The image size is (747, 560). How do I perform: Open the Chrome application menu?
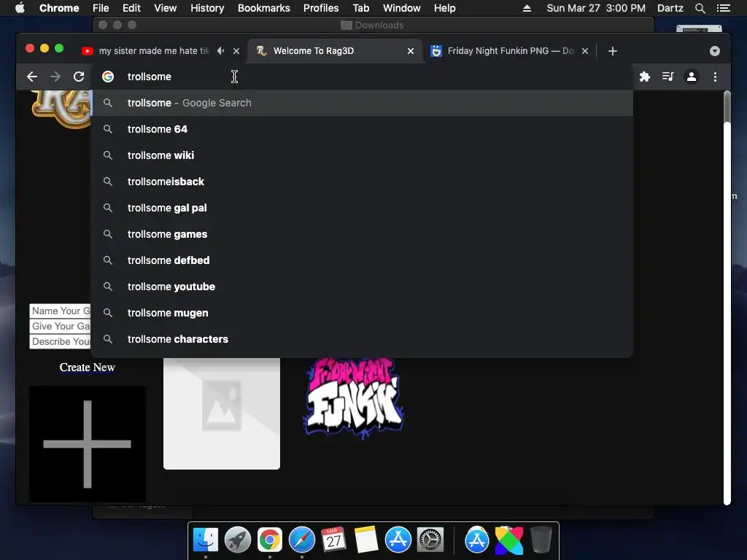(59, 8)
